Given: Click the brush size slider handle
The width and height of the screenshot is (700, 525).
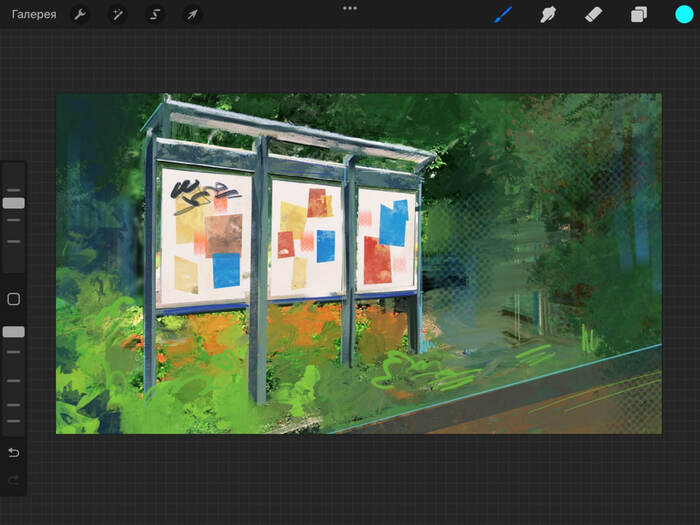Looking at the screenshot, I should pyautogui.click(x=14, y=203).
